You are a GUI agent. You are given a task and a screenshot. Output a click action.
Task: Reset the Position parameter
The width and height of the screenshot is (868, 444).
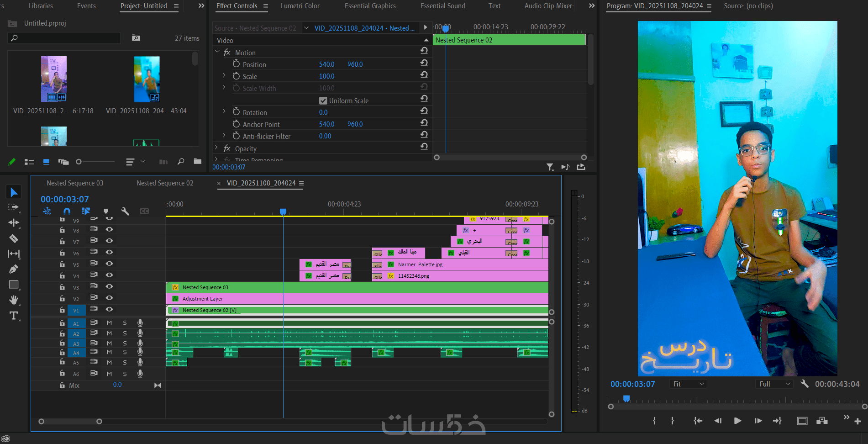[424, 63]
